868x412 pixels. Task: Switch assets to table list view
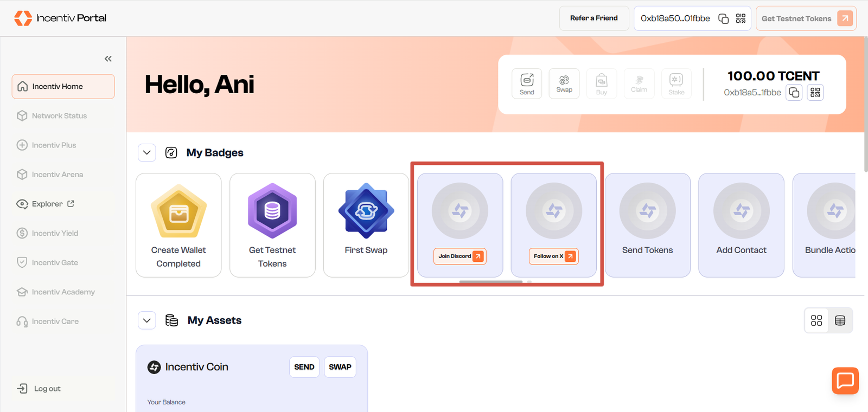click(x=840, y=320)
